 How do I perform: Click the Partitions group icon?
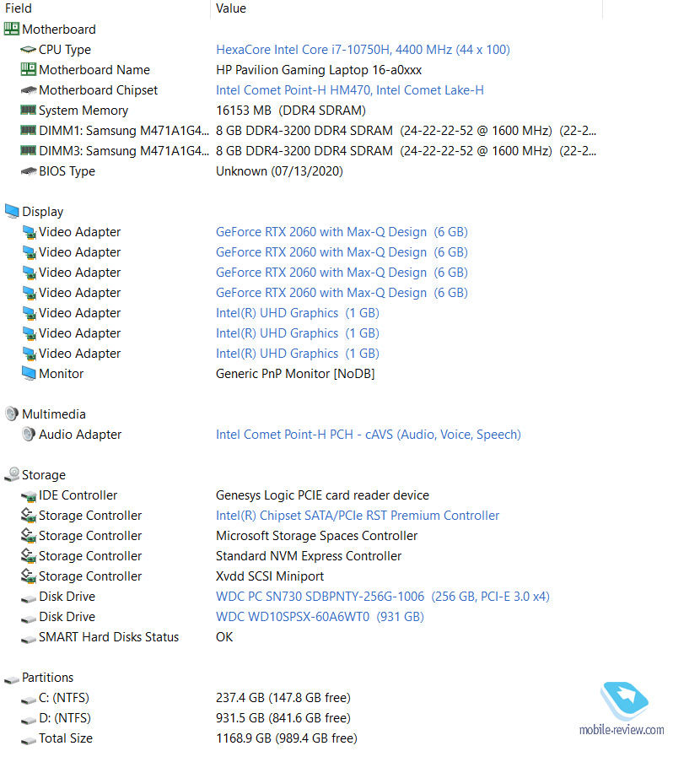12,680
